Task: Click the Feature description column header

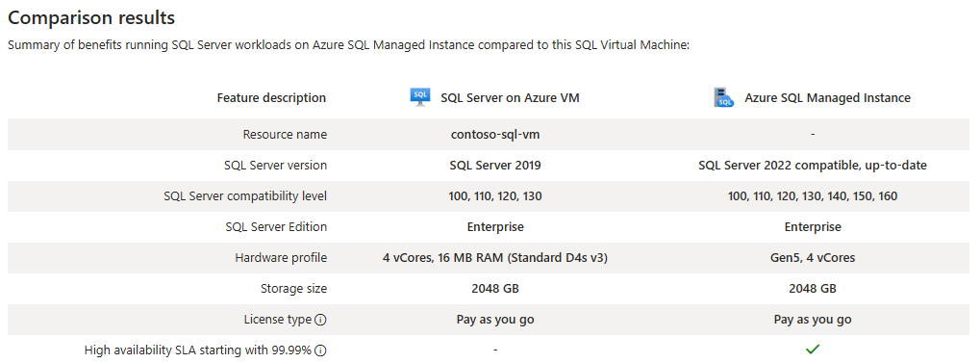Action: coord(271,97)
